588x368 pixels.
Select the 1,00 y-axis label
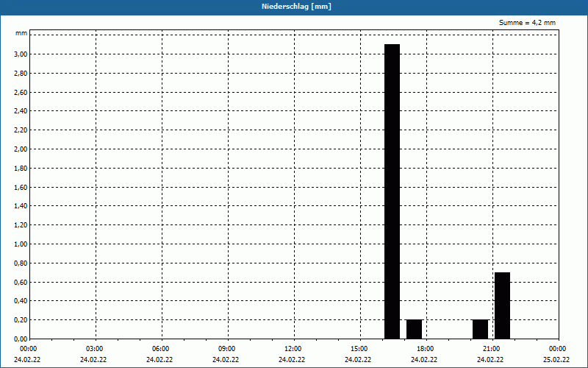(x=21, y=244)
